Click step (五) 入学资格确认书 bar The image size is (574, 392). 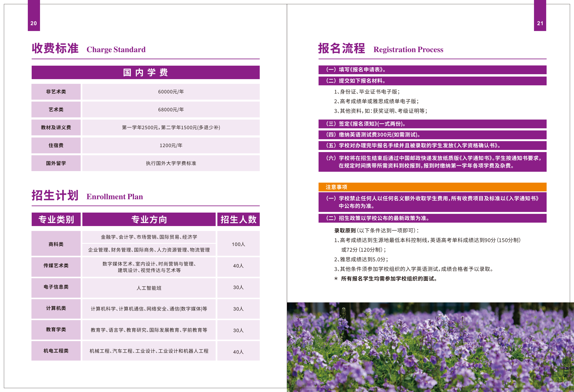coord(432,146)
